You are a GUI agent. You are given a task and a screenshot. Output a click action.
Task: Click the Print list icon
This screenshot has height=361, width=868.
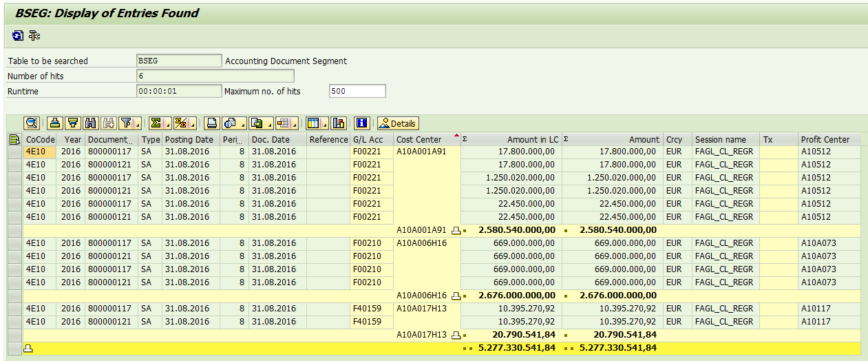(212, 123)
